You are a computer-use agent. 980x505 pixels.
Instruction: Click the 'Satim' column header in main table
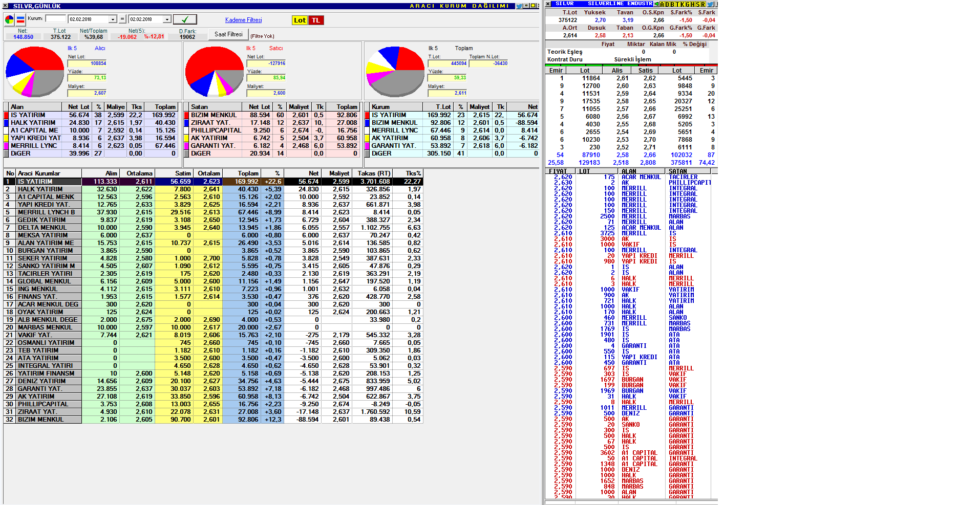pos(174,173)
